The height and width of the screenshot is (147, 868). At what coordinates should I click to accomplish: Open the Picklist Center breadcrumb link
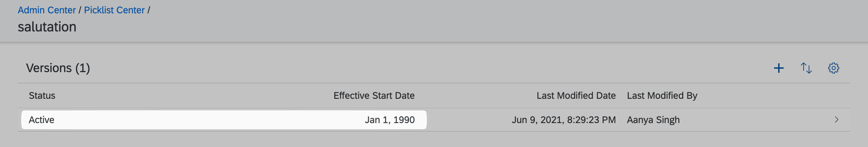click(114, 10)
